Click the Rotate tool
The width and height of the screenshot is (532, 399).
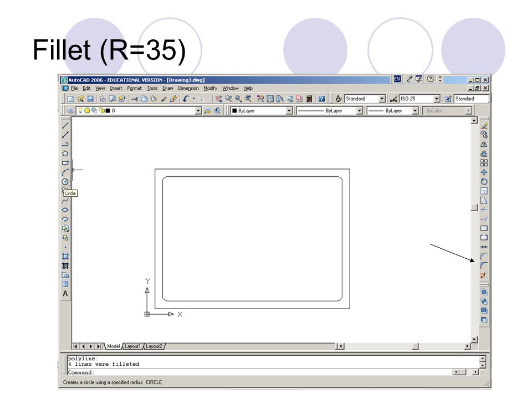484,182
